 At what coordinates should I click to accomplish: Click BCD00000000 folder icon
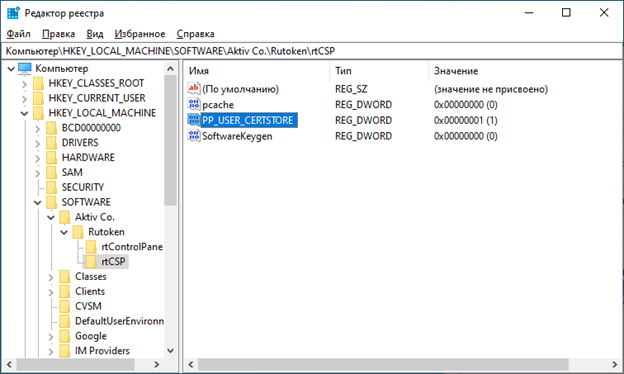click(51, 128)
